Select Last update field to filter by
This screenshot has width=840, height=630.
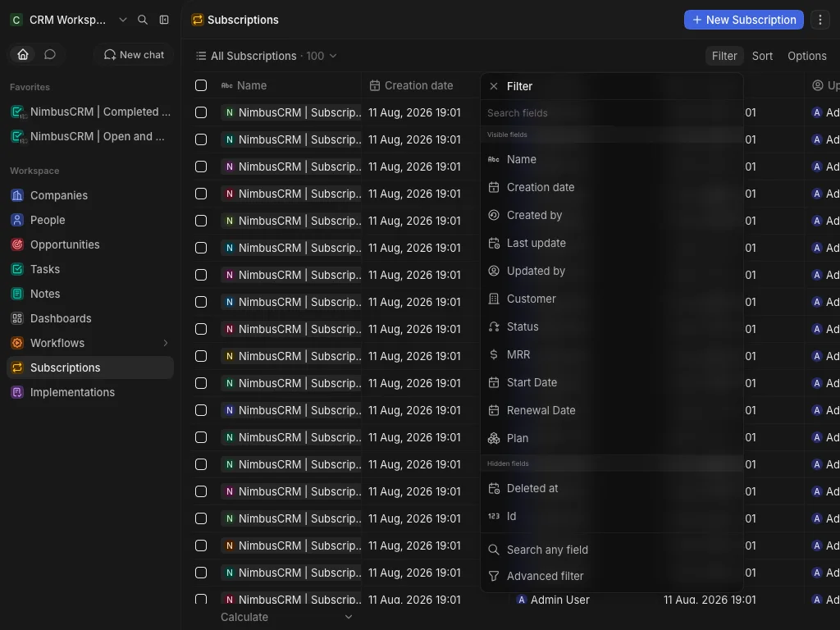click(611, 243)
